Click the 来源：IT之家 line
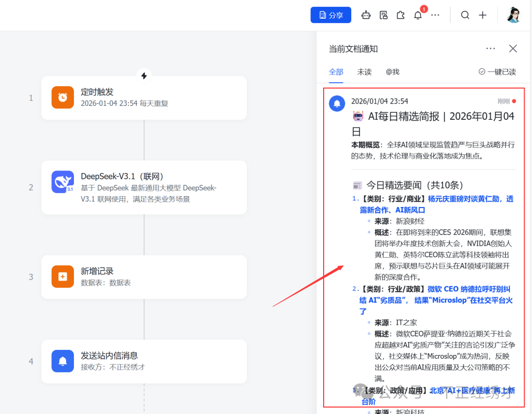 coord(396,322)
